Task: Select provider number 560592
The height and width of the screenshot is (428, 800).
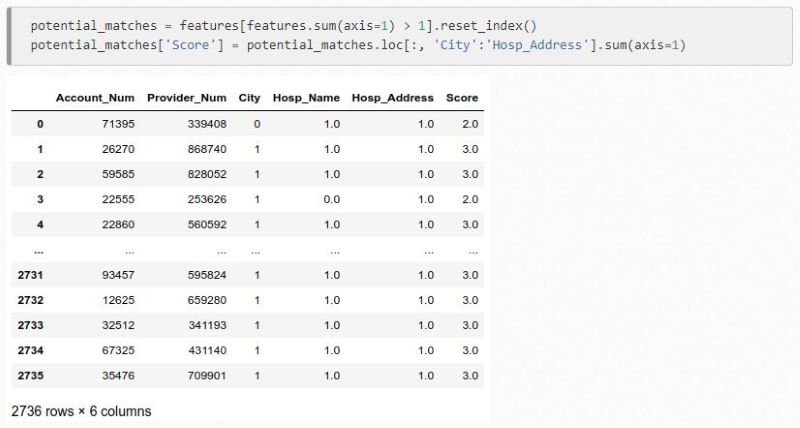Action: point(207,224)
